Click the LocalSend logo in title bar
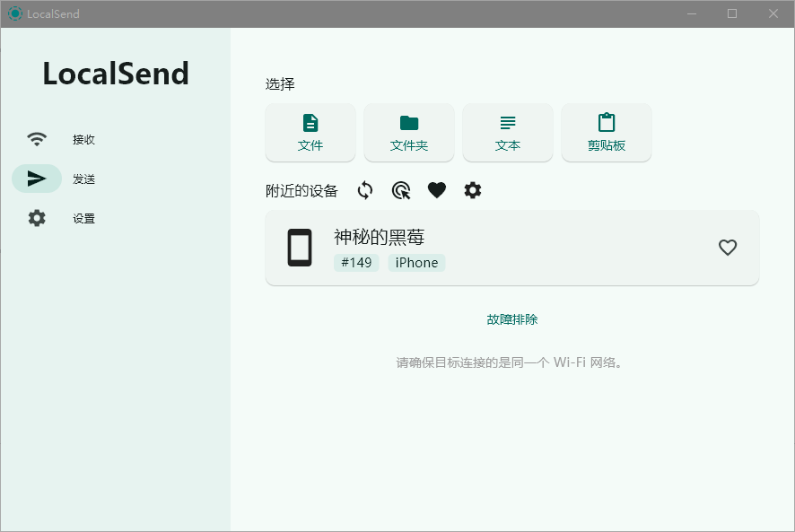 (15, 13)
